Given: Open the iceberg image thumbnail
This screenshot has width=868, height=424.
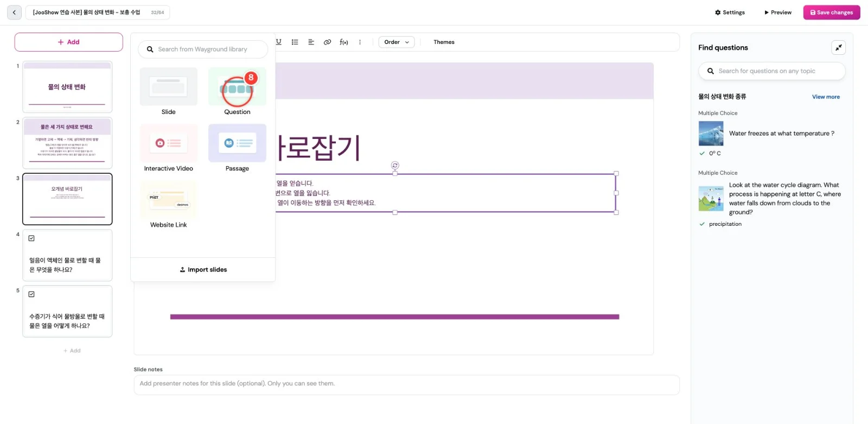Looking at the screenshot, I should (711, 133).
